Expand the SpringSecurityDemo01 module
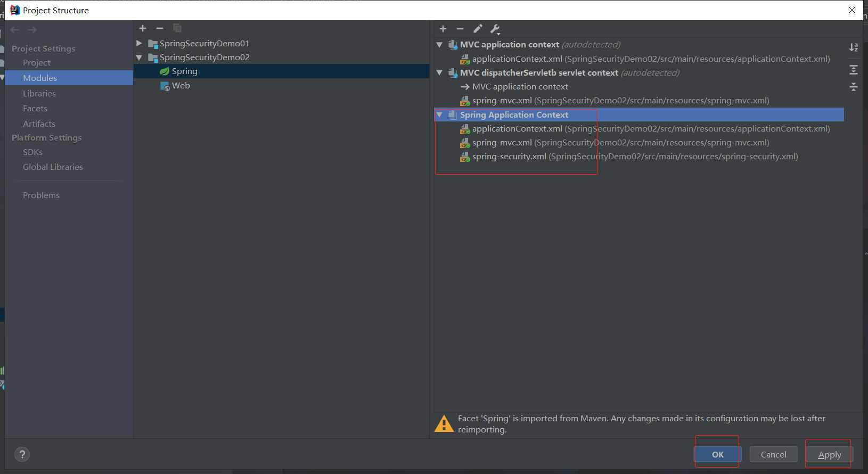The width and height of the screenshot is (868, 474). pyautogui.click(x=139, y=43)
